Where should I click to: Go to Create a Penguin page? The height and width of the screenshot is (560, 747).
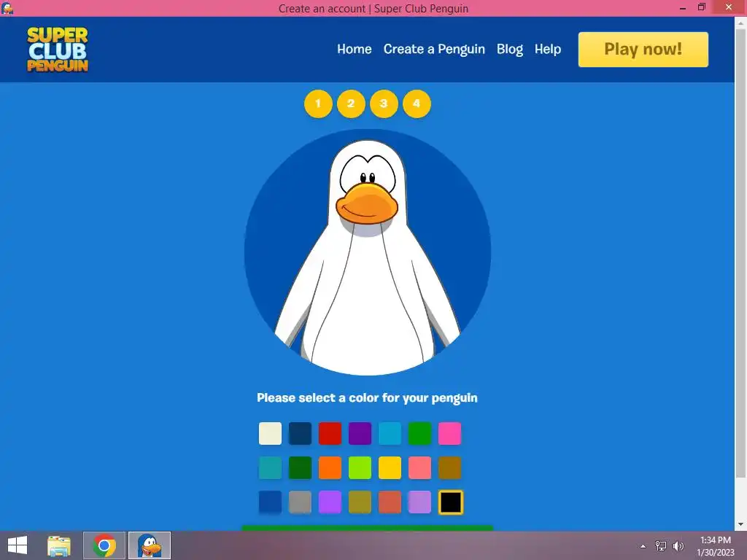click(434, 49)
